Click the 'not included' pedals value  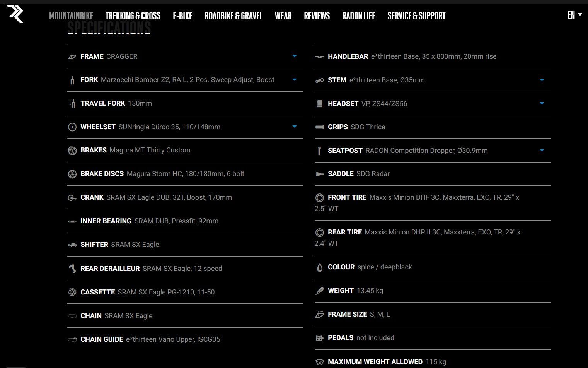click(375, 338)
